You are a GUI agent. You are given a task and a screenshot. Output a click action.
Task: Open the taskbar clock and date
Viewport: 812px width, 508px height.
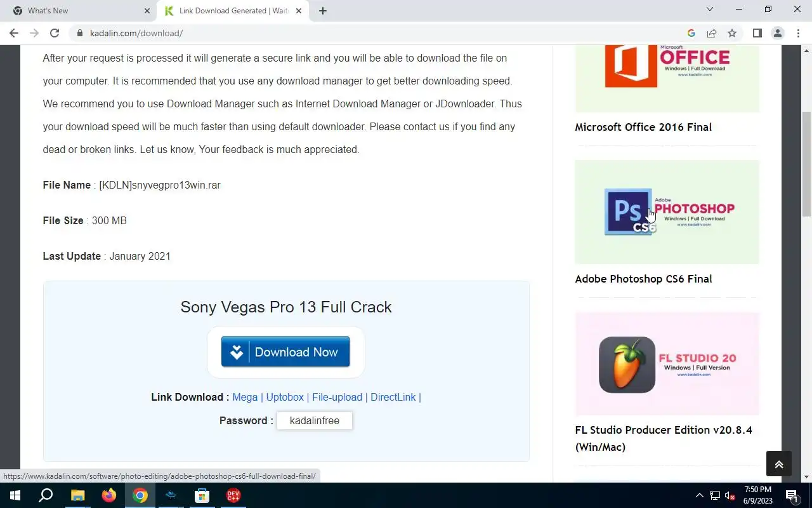[x=758, y=495]
